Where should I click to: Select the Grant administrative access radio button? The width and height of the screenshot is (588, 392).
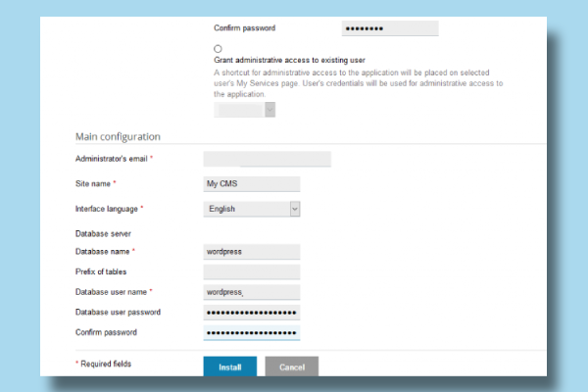[218, 48]
